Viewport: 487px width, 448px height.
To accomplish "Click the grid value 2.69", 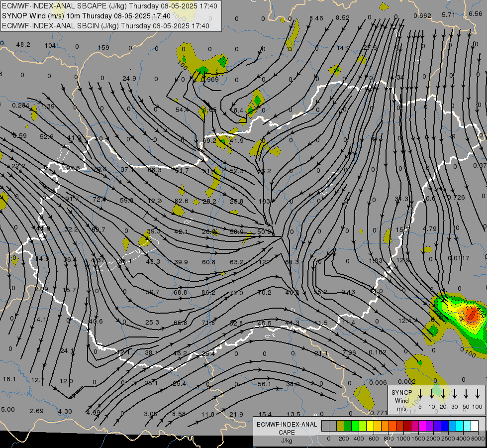I will click(x=37, y=411).
